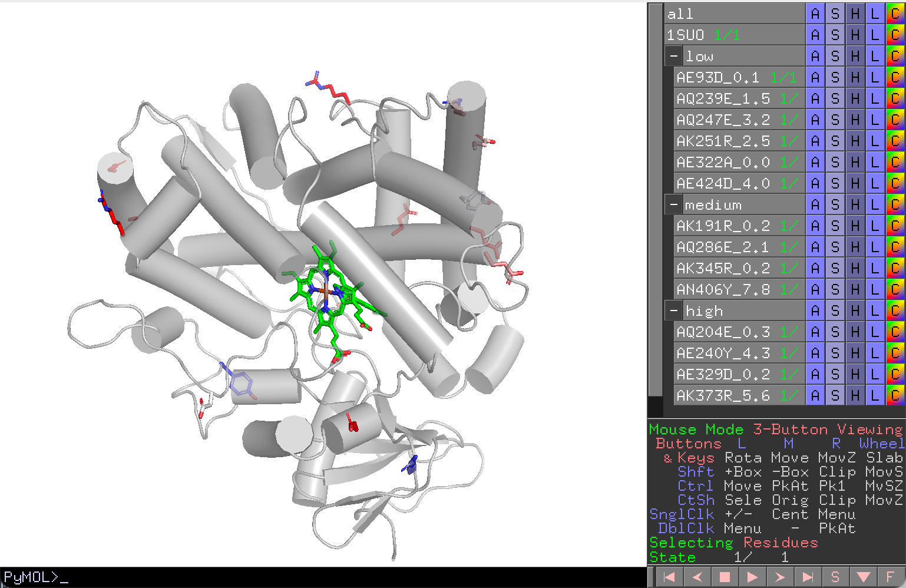
Task: Collapse the 'high' group
Action: (674, 310)
